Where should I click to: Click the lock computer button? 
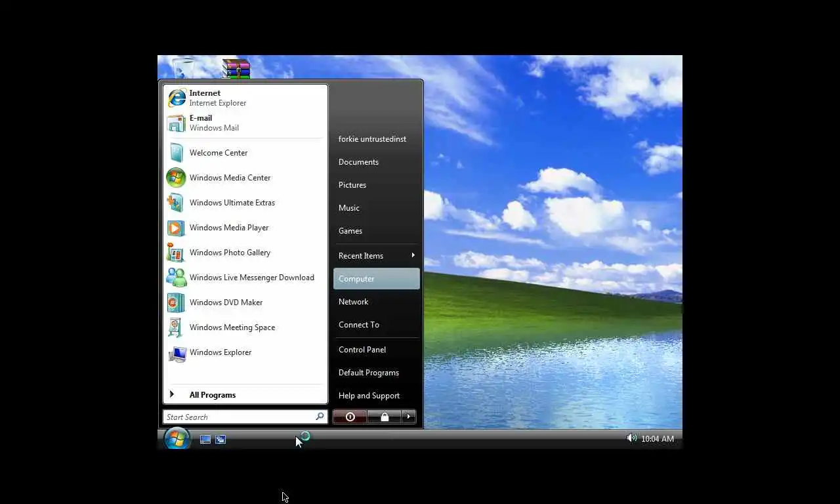(x=384, y=417)
